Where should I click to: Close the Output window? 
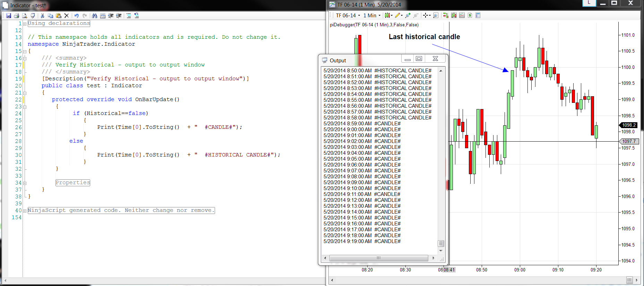coord(435,59)
